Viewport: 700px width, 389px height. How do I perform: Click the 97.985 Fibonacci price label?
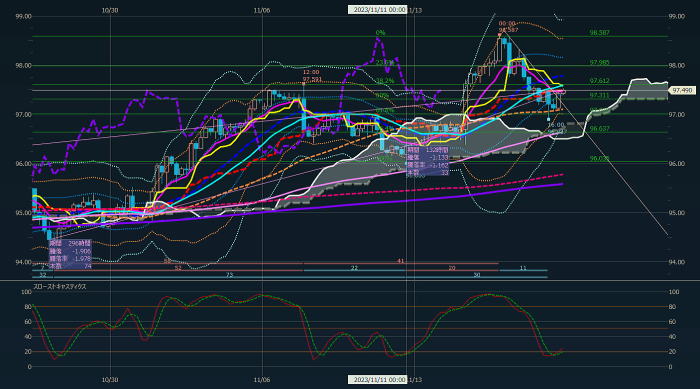[600, 63]
